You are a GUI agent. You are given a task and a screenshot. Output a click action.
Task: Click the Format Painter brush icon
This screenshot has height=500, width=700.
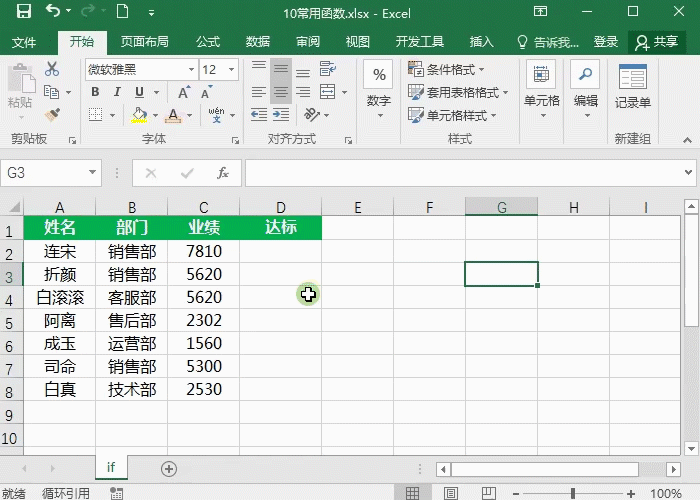(x=52, y=115)
